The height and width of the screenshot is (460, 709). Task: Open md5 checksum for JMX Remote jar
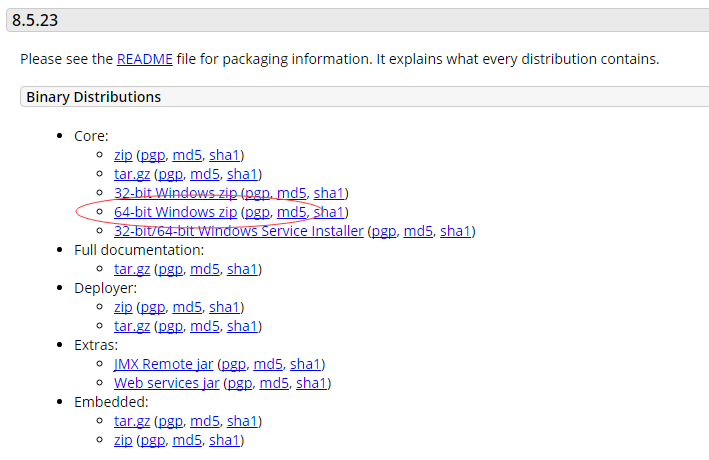pyautogui.click(x=268, y=364)
